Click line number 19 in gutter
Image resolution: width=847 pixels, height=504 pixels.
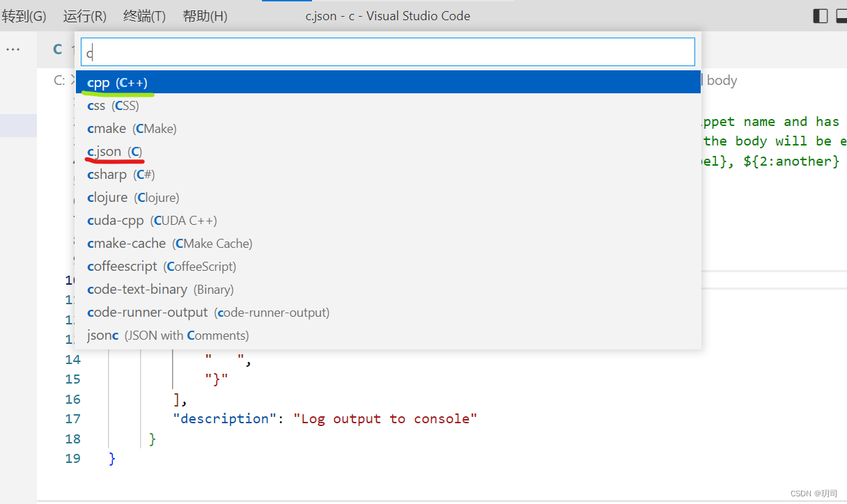click(x=72, y=459)
